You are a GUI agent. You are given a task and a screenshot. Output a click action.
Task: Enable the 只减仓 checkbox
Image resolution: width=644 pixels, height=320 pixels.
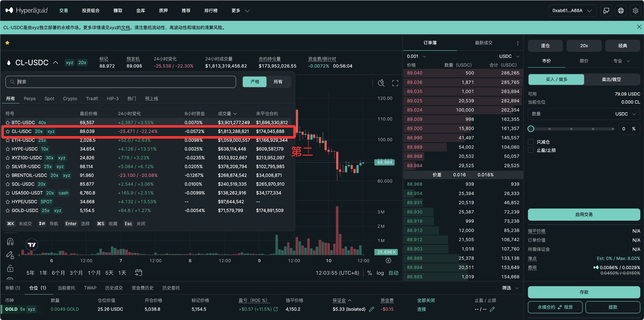click(531, 142)
